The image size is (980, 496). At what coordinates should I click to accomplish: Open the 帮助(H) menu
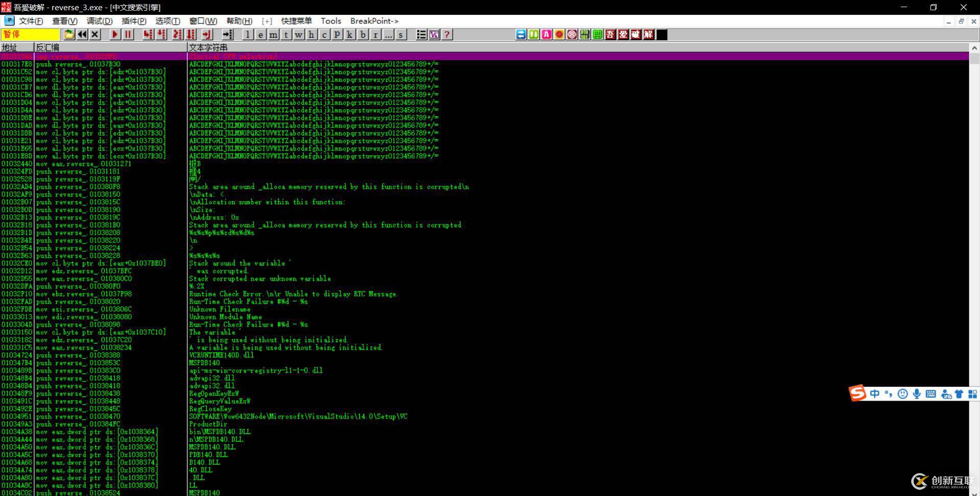tap(239, 21)
